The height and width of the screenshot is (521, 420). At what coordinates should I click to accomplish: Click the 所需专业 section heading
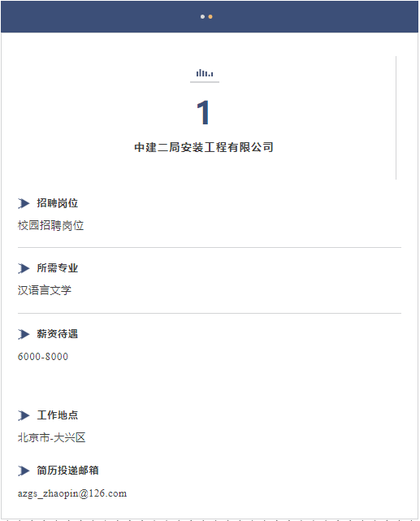click(58, 267)
